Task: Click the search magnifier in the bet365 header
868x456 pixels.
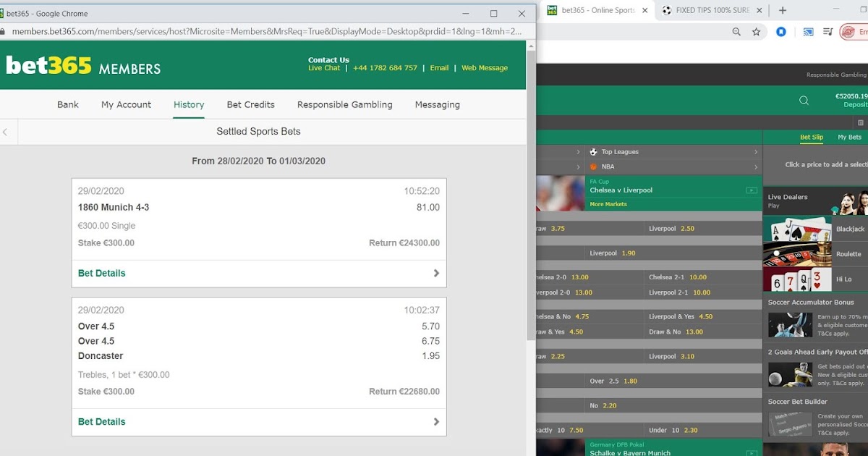Action: pyautogui.click(x=804, y=101)
